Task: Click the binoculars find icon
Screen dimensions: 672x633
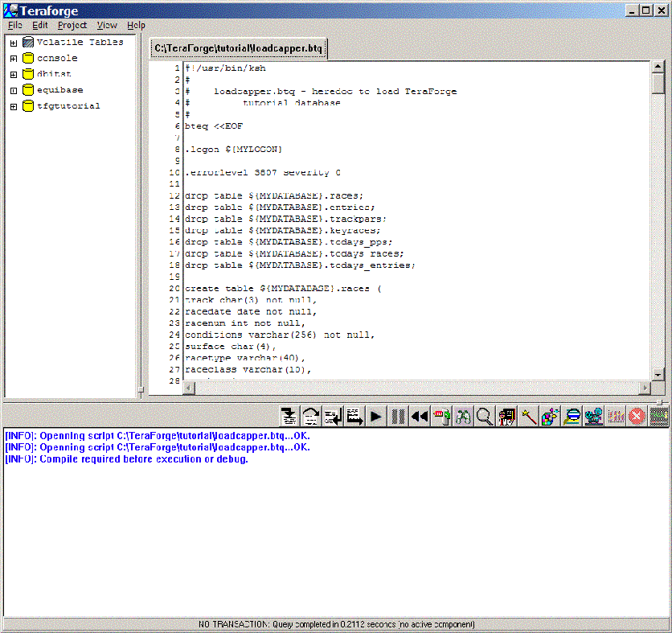Action: coord(463,416)
